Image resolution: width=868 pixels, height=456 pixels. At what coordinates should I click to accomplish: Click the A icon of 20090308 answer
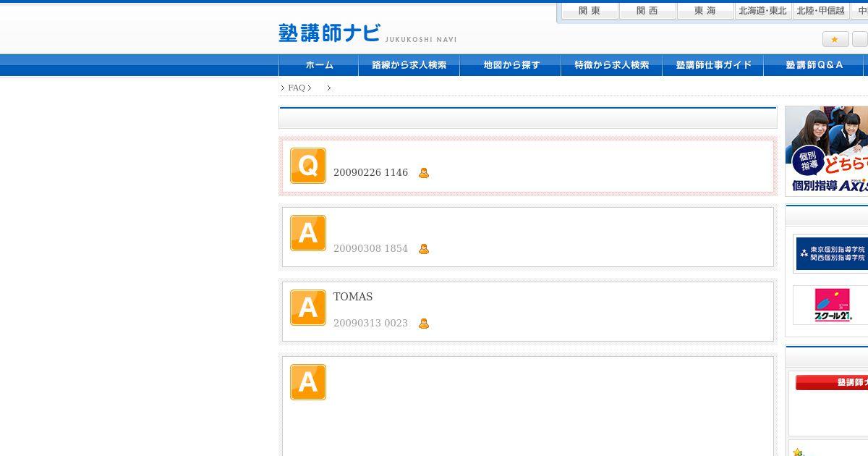[308, 233]
